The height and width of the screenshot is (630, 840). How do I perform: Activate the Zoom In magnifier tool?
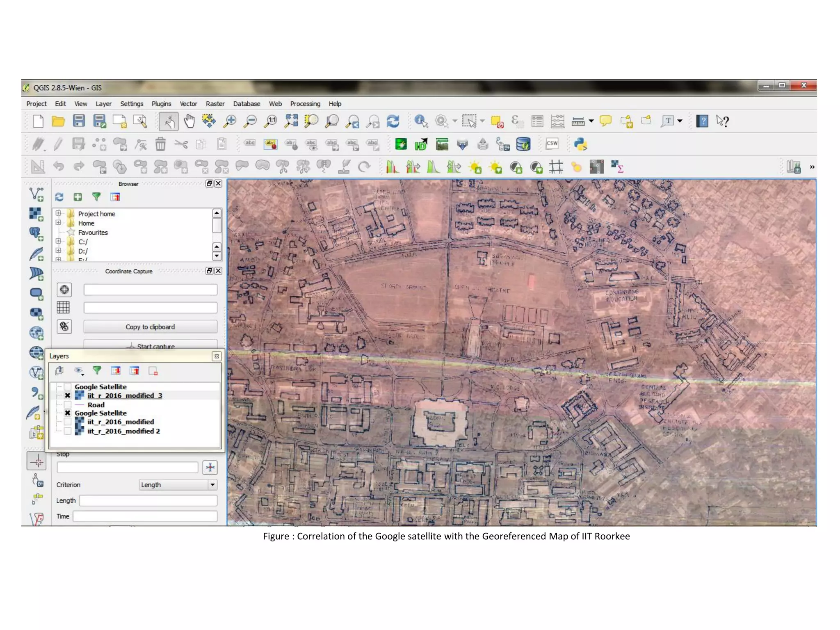coord(230,121)
